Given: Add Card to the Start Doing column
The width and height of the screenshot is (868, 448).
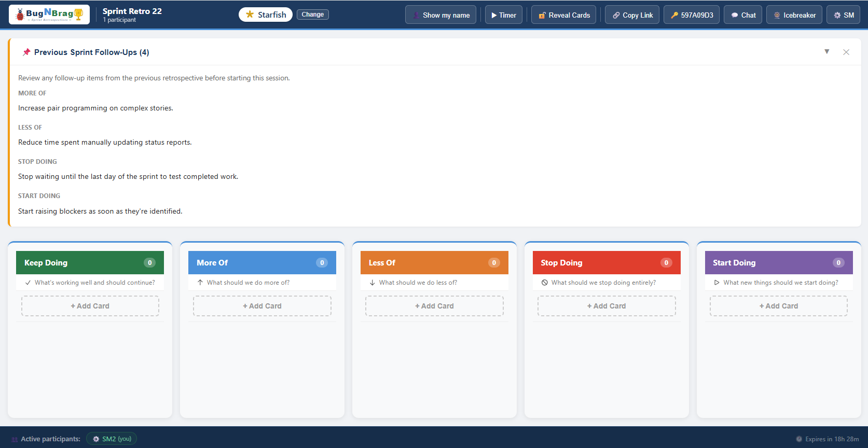Looking at the screenshot, I should point(779,306).
